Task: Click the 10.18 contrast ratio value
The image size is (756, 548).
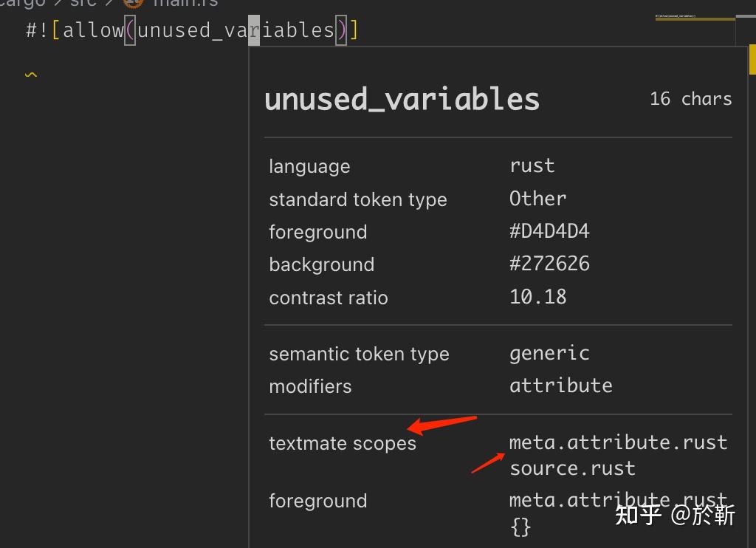Action: [537, 296]
